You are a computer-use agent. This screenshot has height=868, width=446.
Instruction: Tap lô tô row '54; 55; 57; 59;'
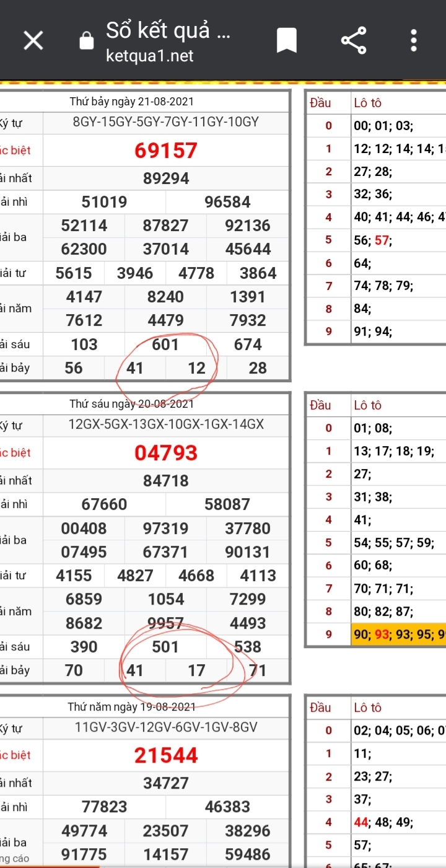point(394,543)
